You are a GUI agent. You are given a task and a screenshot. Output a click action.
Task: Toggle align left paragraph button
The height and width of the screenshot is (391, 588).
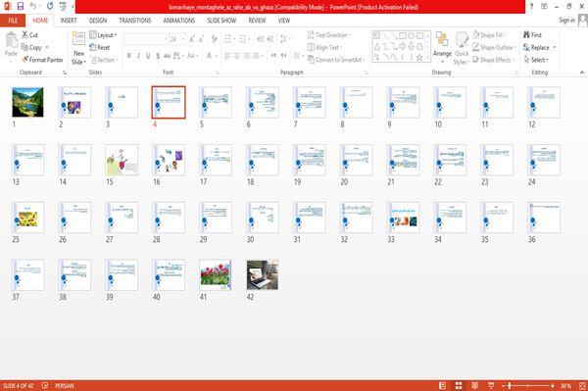coord(227,56)
